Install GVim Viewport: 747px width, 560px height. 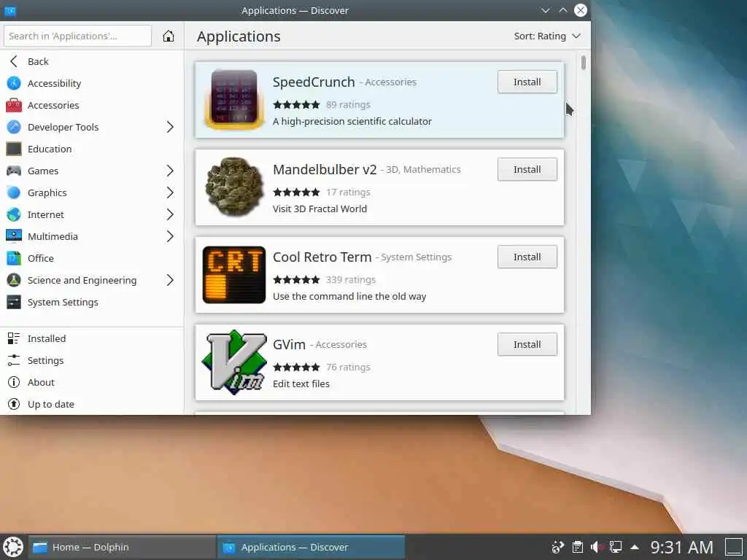pos(527,344)
